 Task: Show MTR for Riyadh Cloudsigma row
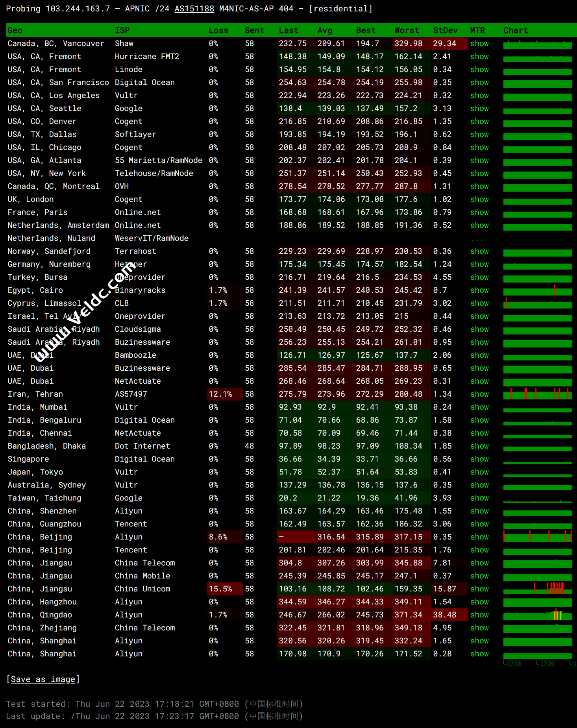(x=479, y=329)
